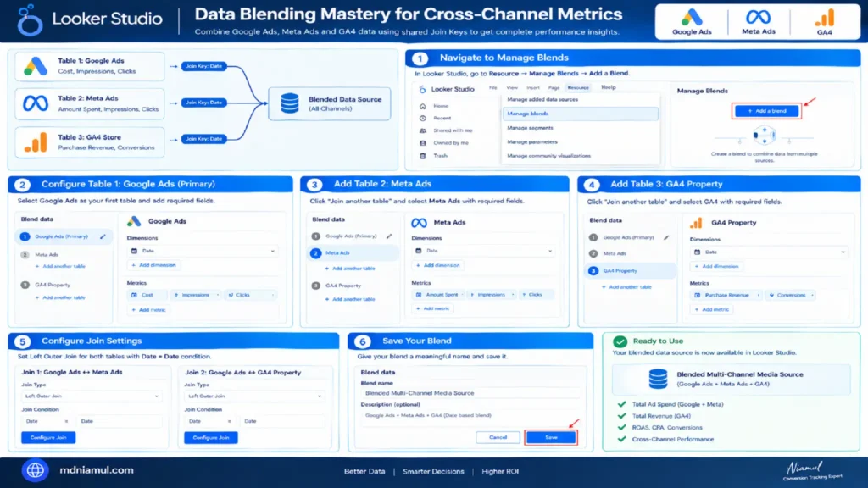Viewport: 868px width, 488px height.
Task: Click the globe icon beside mdniamul.com
Action: click(x=35, y=470)
